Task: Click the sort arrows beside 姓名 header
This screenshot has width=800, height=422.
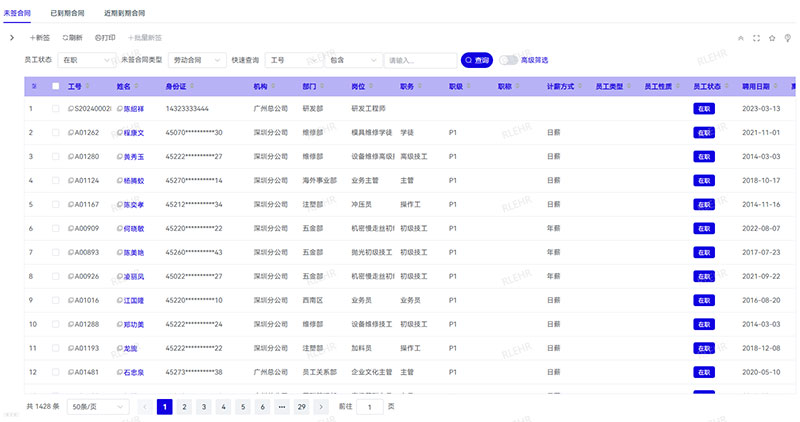Action: [136, 86]
